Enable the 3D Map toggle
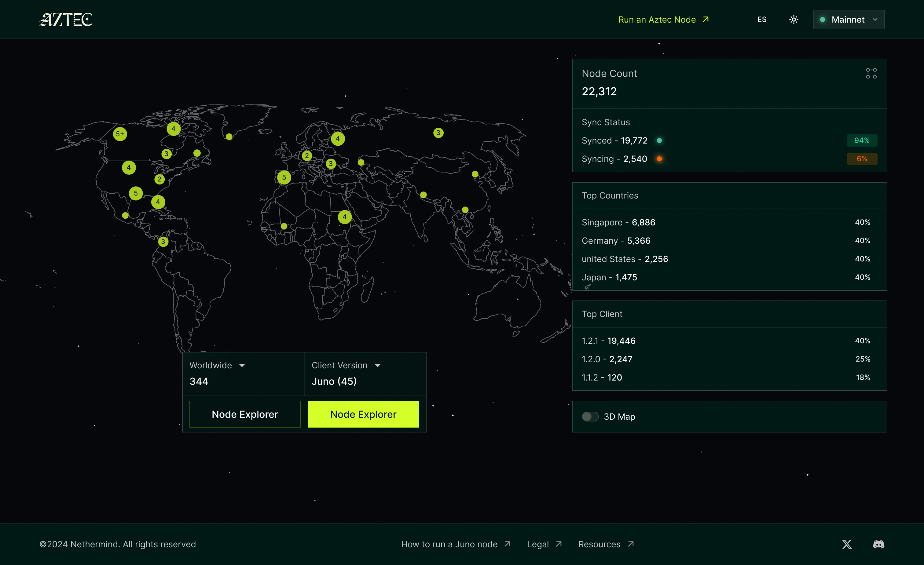The width and height of the screenshot is (924, 565). 590,417
